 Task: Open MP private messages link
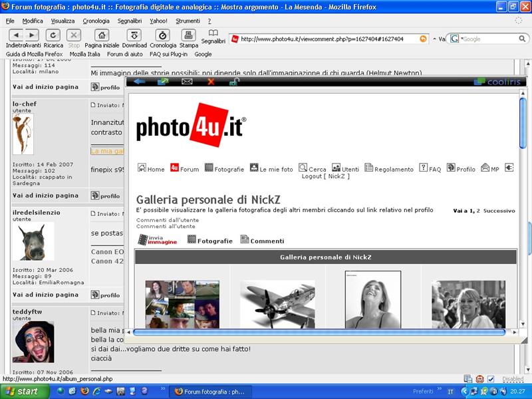coord(490,168)
